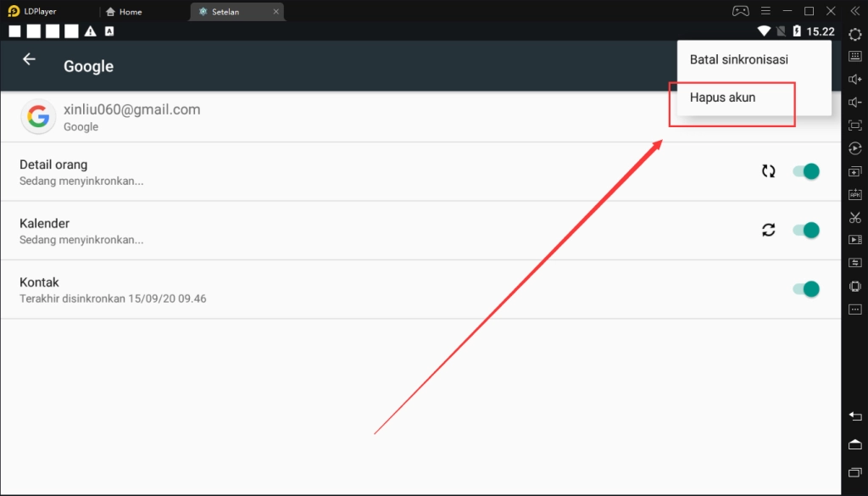This screenshot has height=496, width=868.
Task: Disable Kontak sync switch
Action: (x=806, y=289)
